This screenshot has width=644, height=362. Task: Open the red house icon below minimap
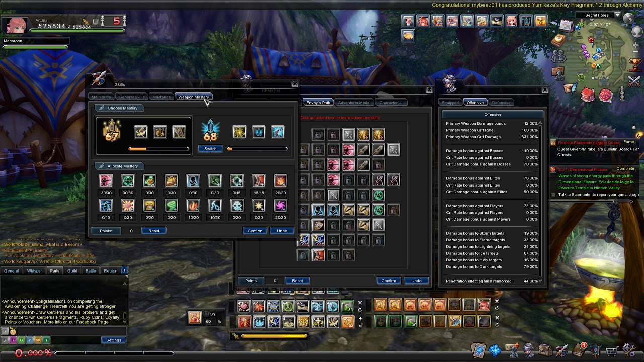coord(588,94)
